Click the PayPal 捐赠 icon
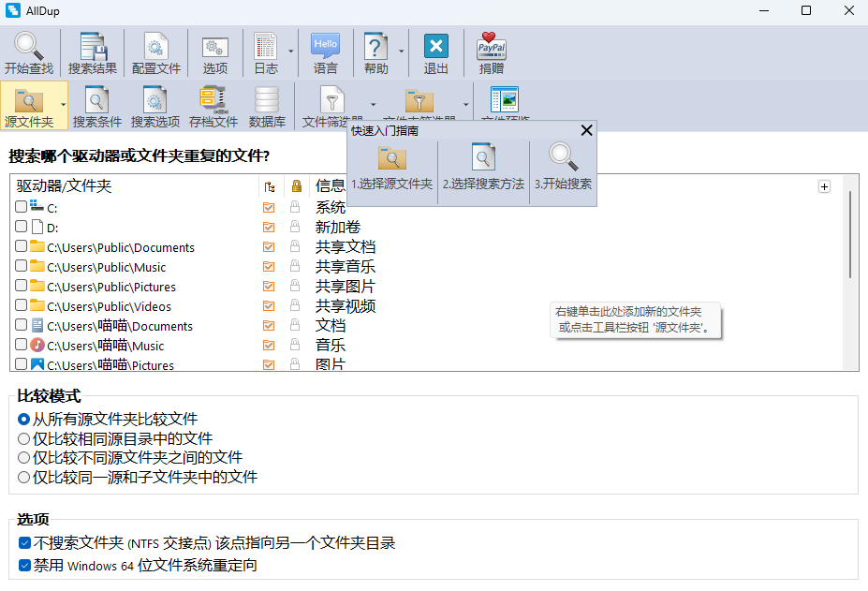Viewport: 868px width, 591px height. [491, 47]
